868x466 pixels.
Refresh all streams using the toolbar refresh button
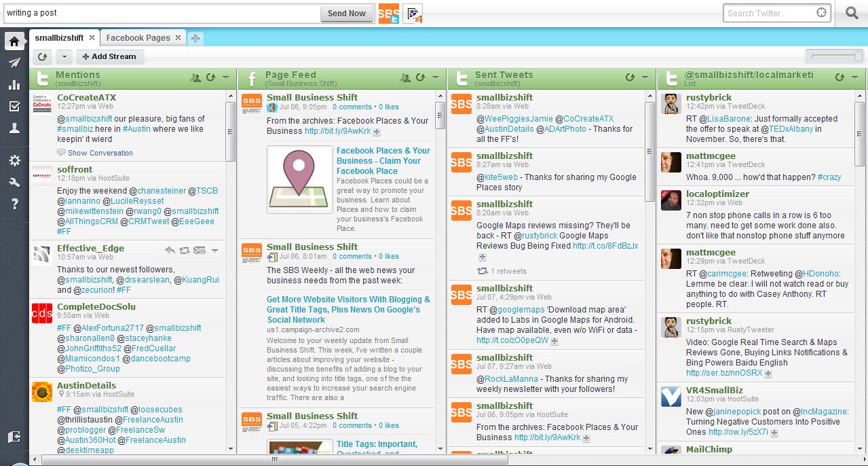tap(43, 57)
